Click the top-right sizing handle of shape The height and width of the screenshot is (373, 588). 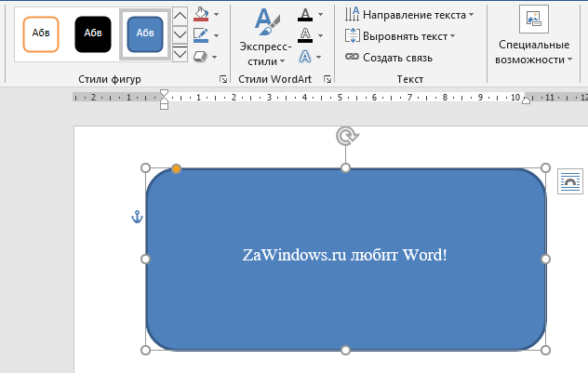[545, 168]
